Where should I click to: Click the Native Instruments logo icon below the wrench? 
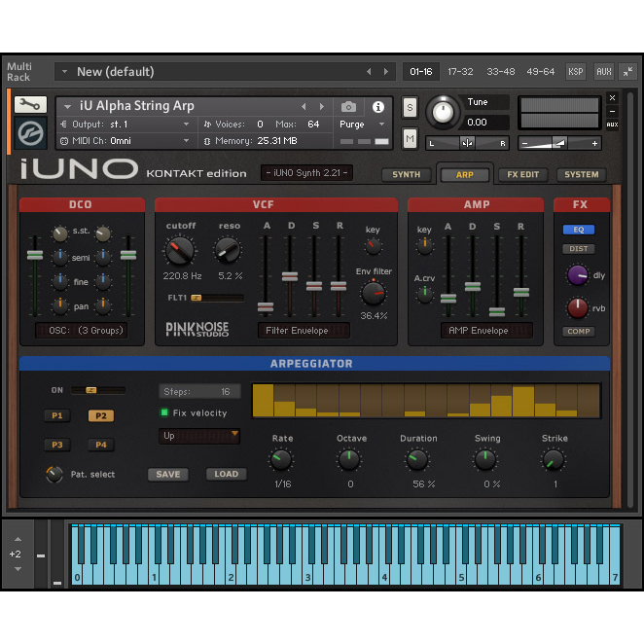(30, 133)
